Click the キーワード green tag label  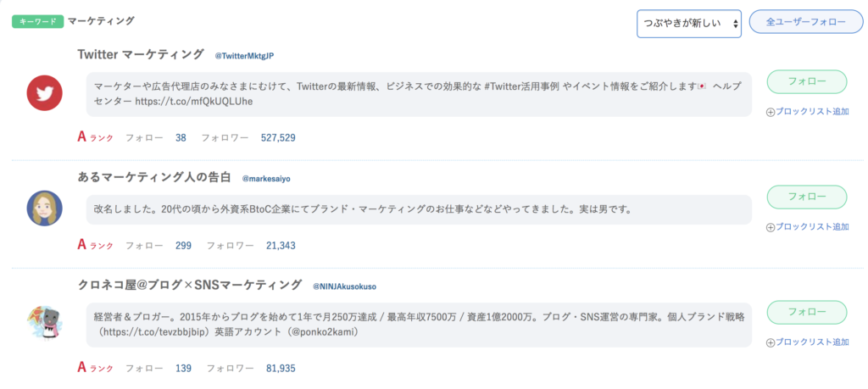(38, 20)
